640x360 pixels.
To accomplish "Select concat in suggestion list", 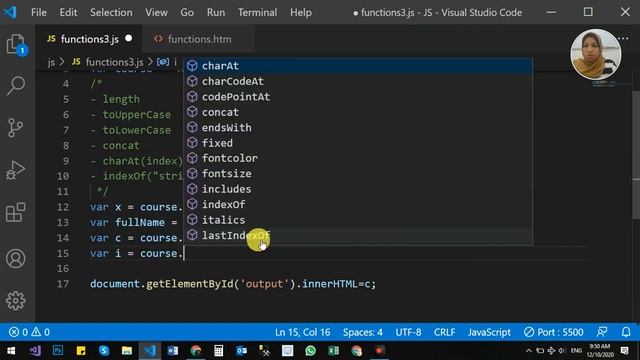I will 358,112.
